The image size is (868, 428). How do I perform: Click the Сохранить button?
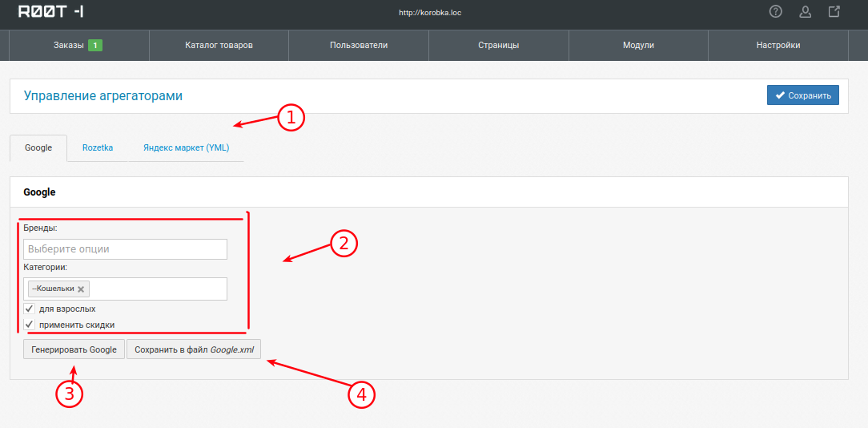803,95
